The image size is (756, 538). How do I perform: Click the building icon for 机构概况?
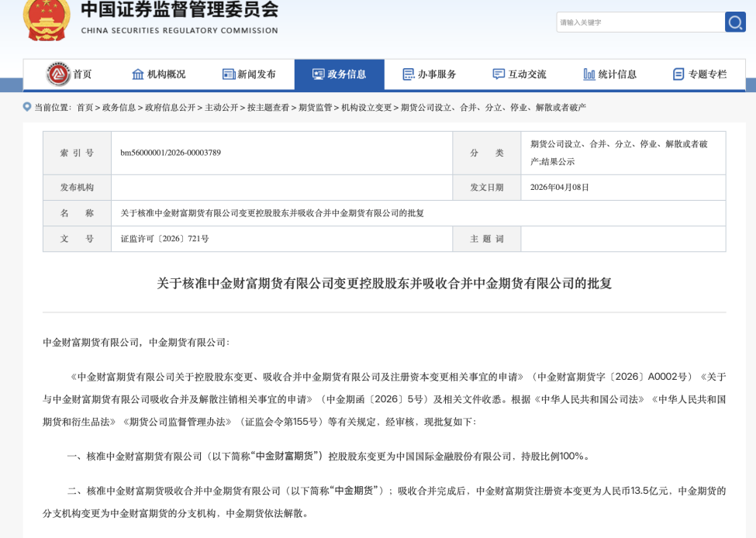coord(138,74)
